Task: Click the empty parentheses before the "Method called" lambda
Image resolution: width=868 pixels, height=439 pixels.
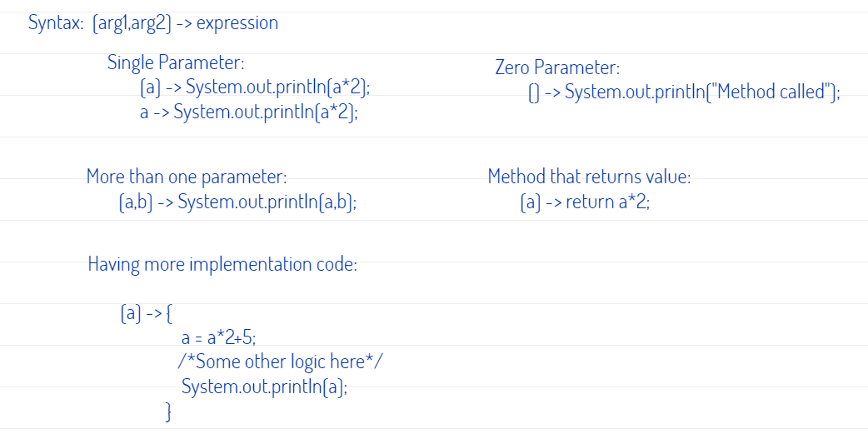Action: [533, 92]
